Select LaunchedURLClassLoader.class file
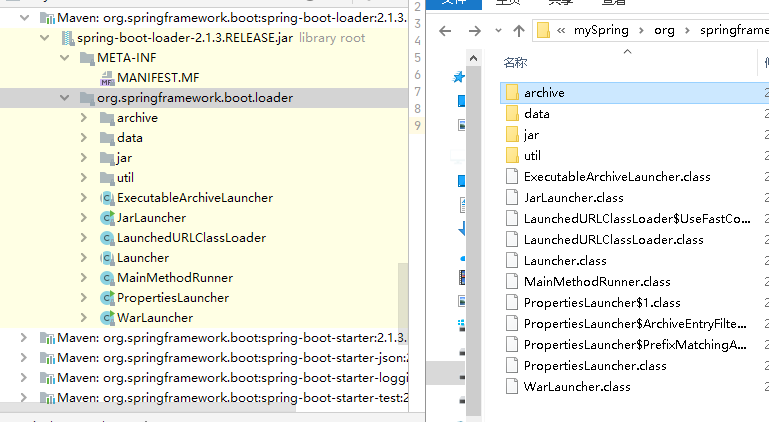The height and width of the screenshot is (422, 769). tap(634, 240)
